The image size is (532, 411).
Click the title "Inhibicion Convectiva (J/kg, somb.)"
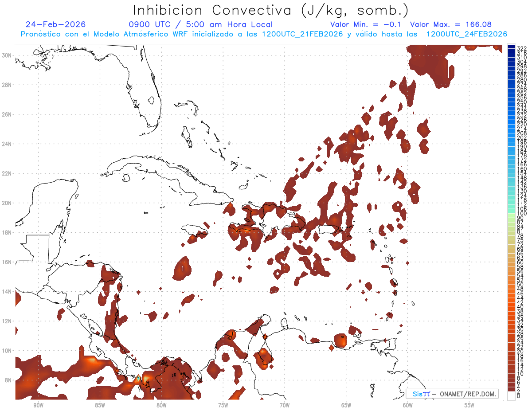pyautogui.click(x=271, y=10)
